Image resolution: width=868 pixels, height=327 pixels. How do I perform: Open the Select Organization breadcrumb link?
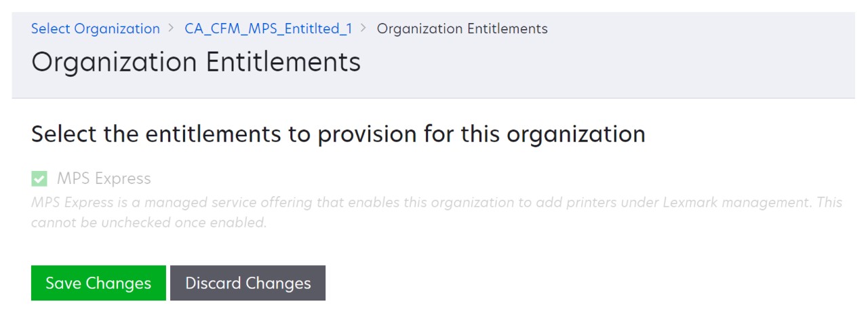95,28
